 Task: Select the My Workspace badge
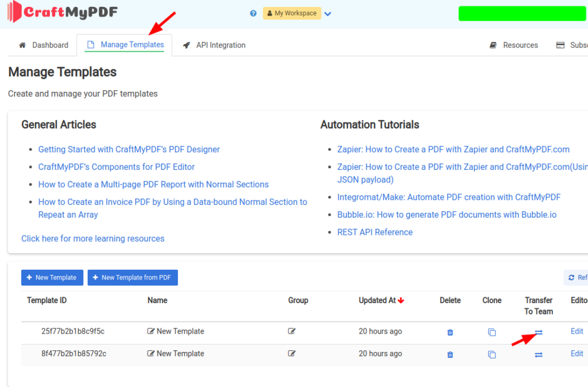292,13
